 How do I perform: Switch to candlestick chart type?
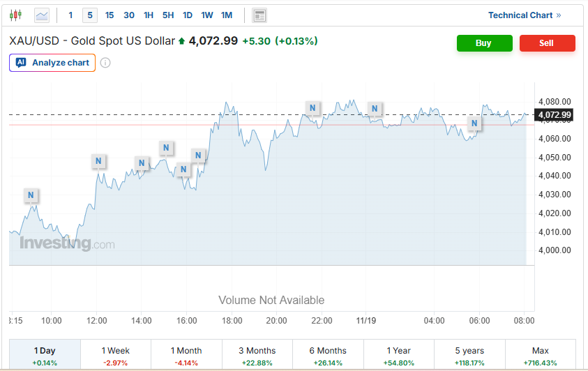[15, 15]
